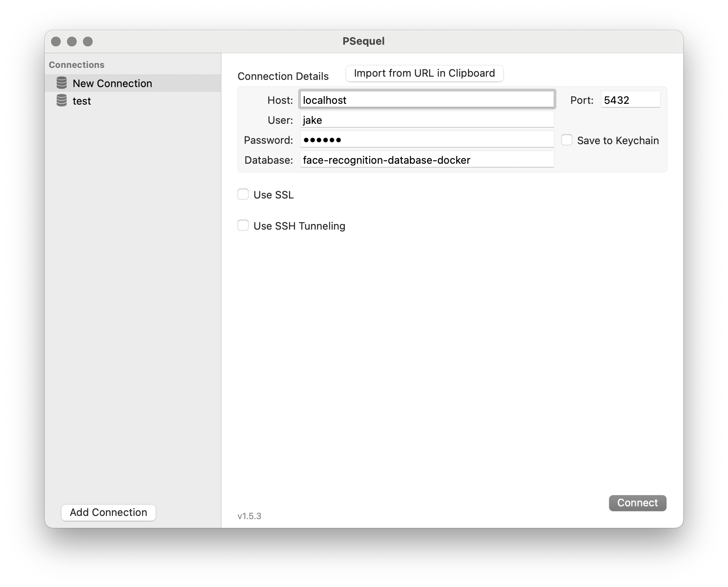Click the PSequel window title text
Image resolution: width=728 pixels, height=587 pixels.
tap(364, 41)
